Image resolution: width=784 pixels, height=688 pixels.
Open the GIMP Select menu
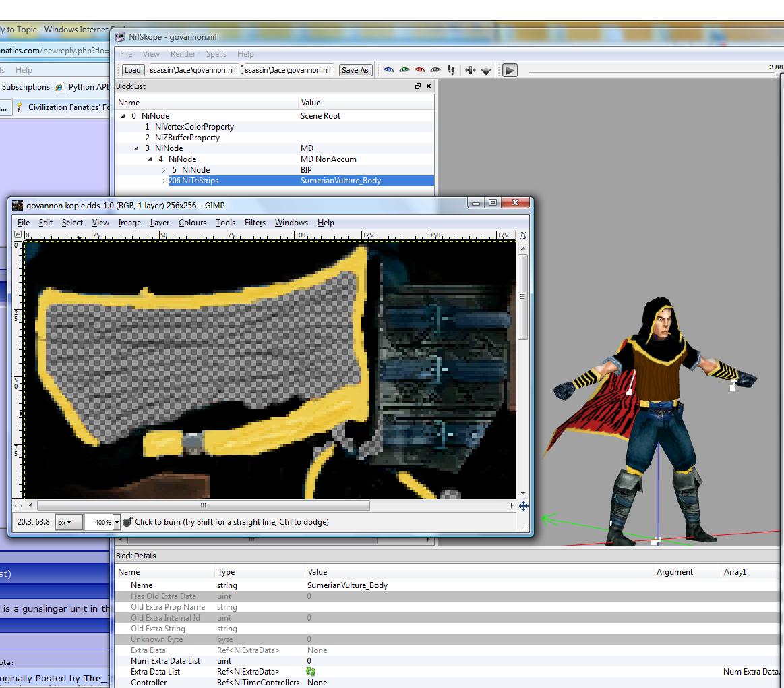72,223
